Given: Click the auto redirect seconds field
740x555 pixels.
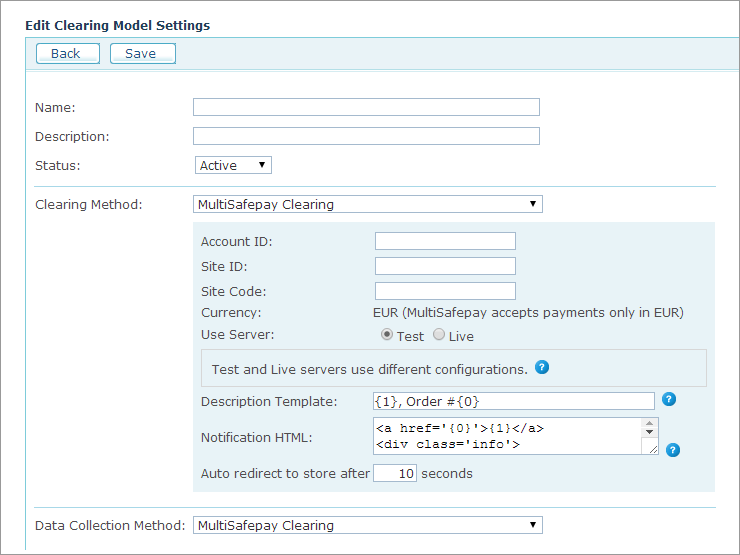Looking at the screenshot, I should (394, 473).
